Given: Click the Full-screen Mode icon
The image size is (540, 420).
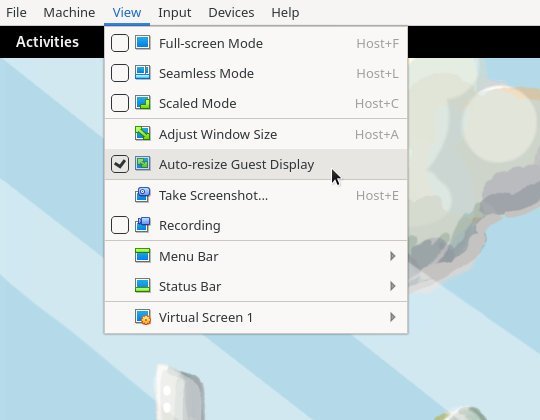Looking at the screenshot, I should point(142,43).
